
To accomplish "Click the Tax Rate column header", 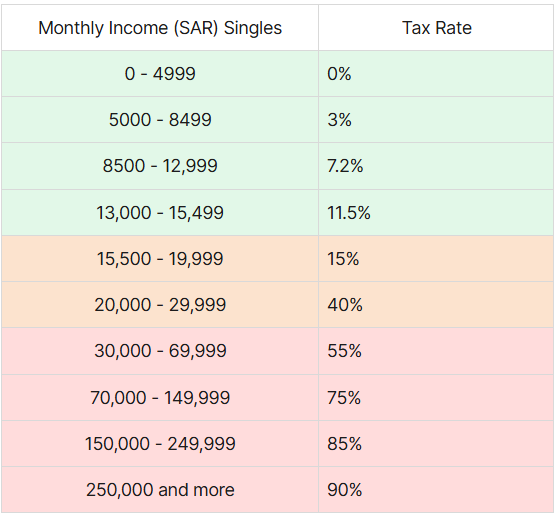I will point(436,28).
